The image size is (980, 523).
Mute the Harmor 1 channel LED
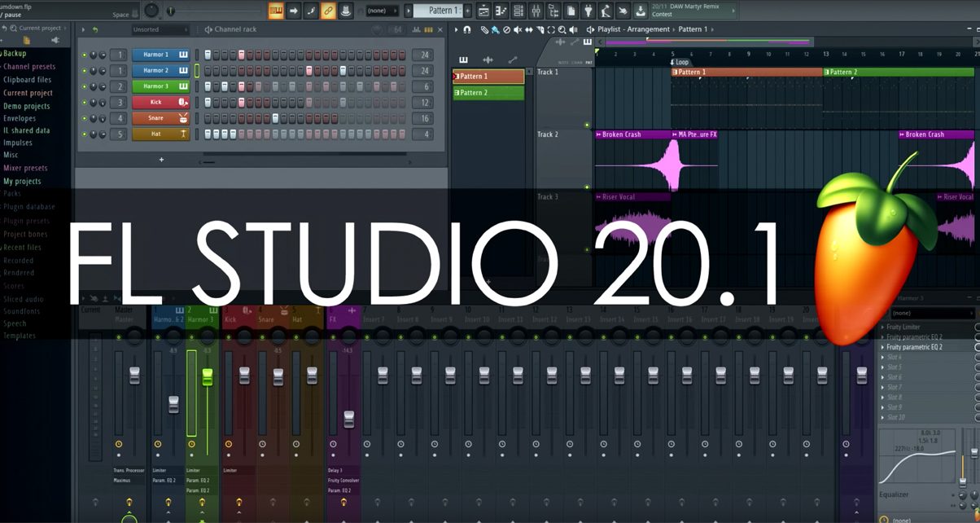click(x=84, y=55)
